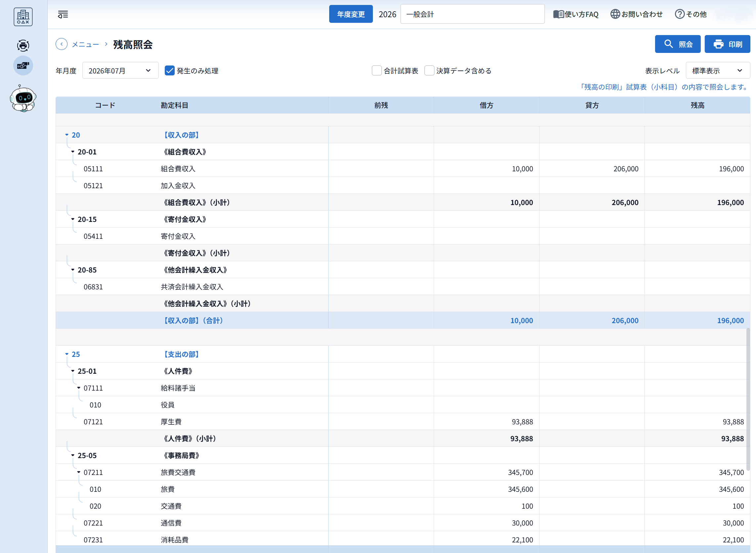
Task: Click the robot assistant mascot
Action: [23, 98]
